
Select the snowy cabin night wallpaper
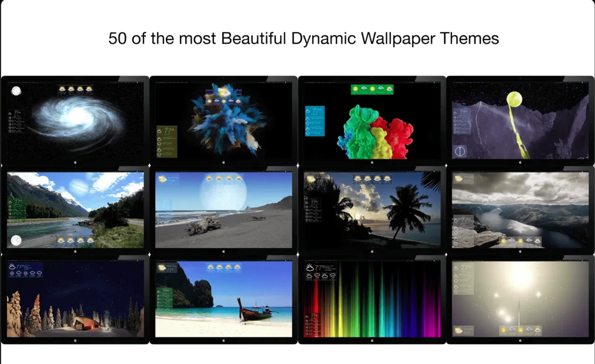click(x=75, y=299)
